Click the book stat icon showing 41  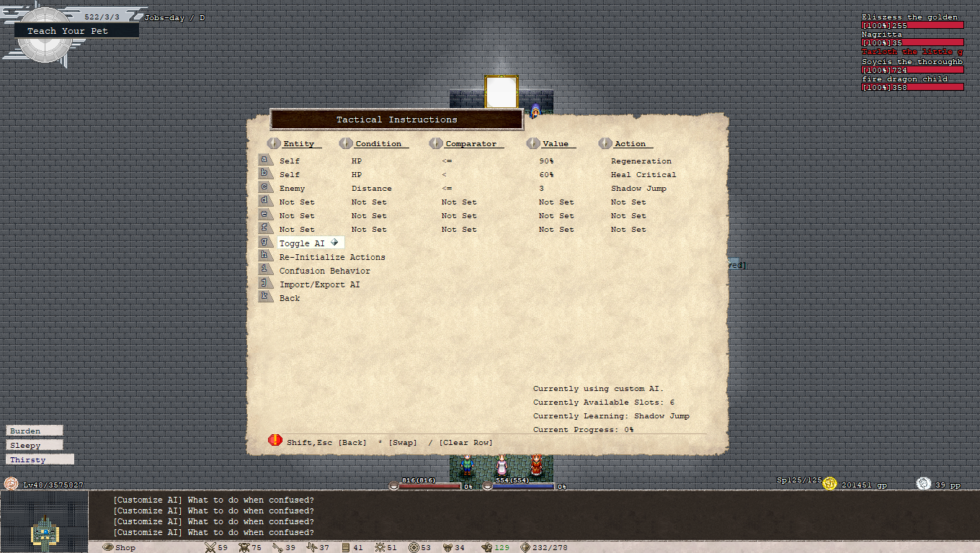click(346, 547)
